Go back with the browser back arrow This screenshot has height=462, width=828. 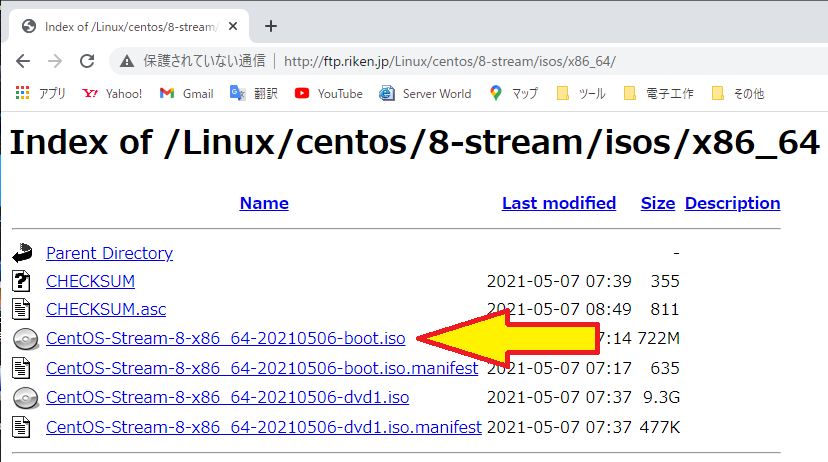pyautogui.click(x=23, y=61)
